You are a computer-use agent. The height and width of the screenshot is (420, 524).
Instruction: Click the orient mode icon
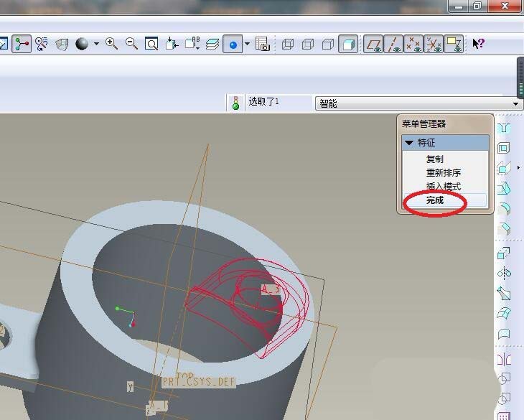(42, 44)
